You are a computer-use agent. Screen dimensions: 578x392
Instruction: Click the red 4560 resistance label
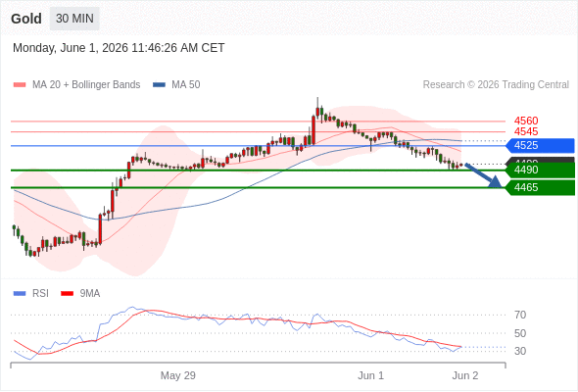[526, 121]
